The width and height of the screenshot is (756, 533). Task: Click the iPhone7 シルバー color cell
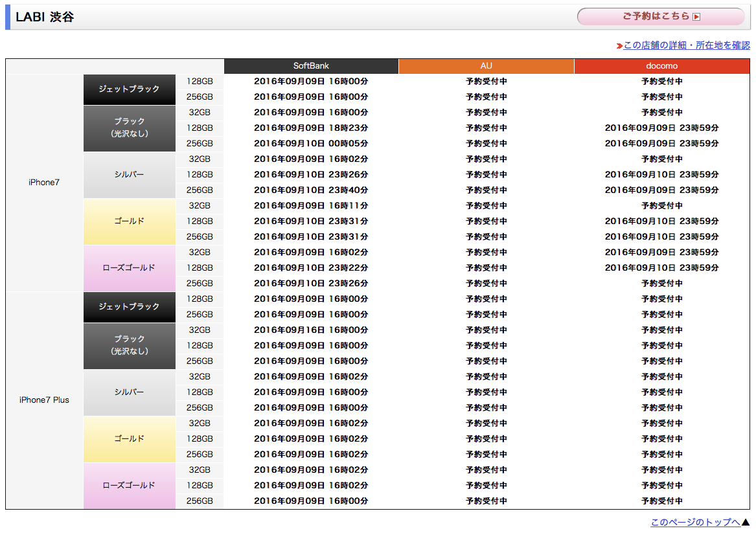[x=129, y=175]
